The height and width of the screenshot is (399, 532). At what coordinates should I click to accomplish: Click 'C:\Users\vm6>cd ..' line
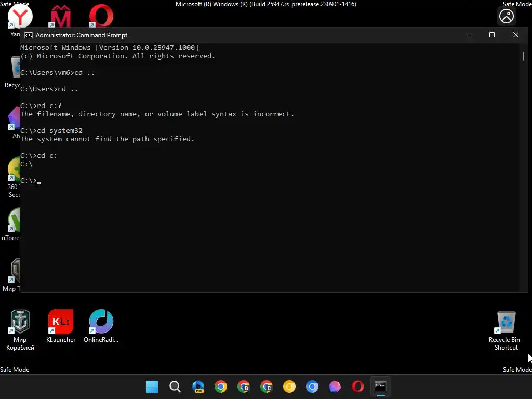pyautogui.click(x=58, y=73)
